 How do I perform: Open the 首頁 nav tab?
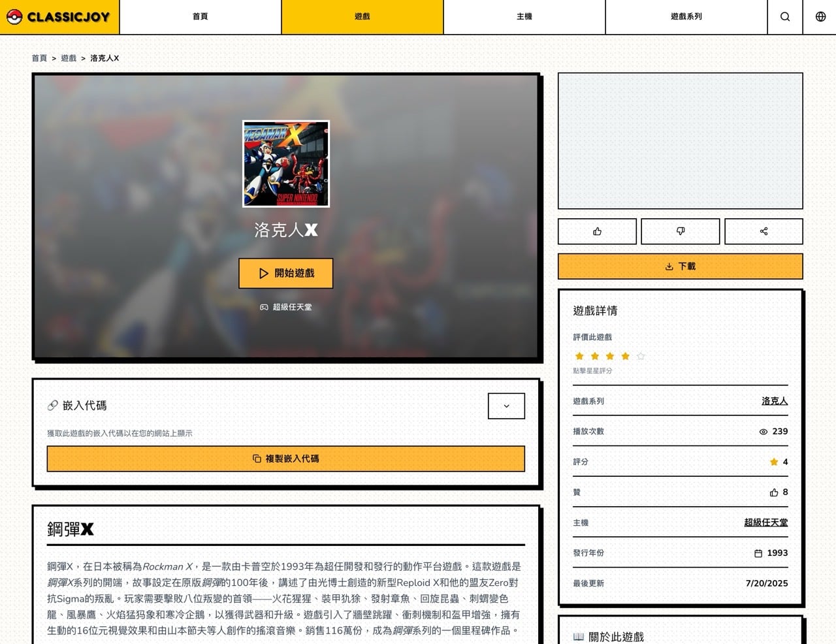pos(201,17)
